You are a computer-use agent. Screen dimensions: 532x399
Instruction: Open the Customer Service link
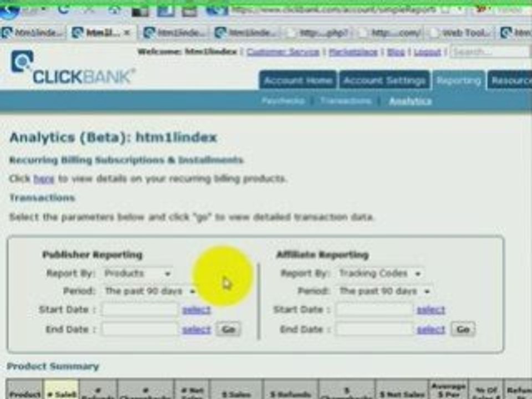[x=283, y=52]
